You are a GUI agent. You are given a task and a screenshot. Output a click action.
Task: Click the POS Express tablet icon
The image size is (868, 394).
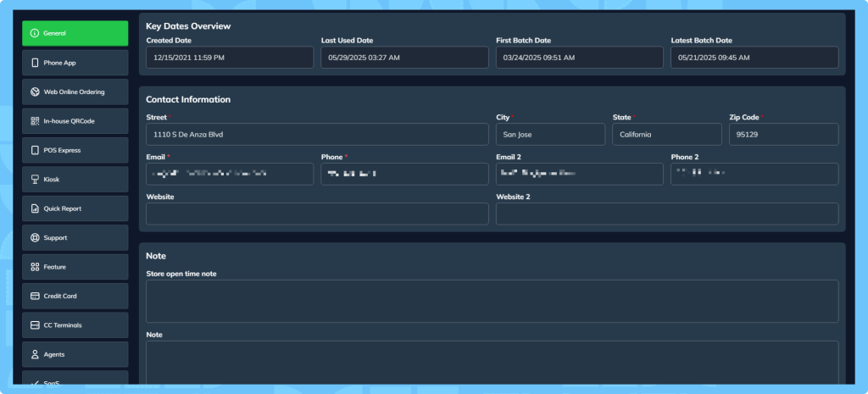click(x=35, y=151)
